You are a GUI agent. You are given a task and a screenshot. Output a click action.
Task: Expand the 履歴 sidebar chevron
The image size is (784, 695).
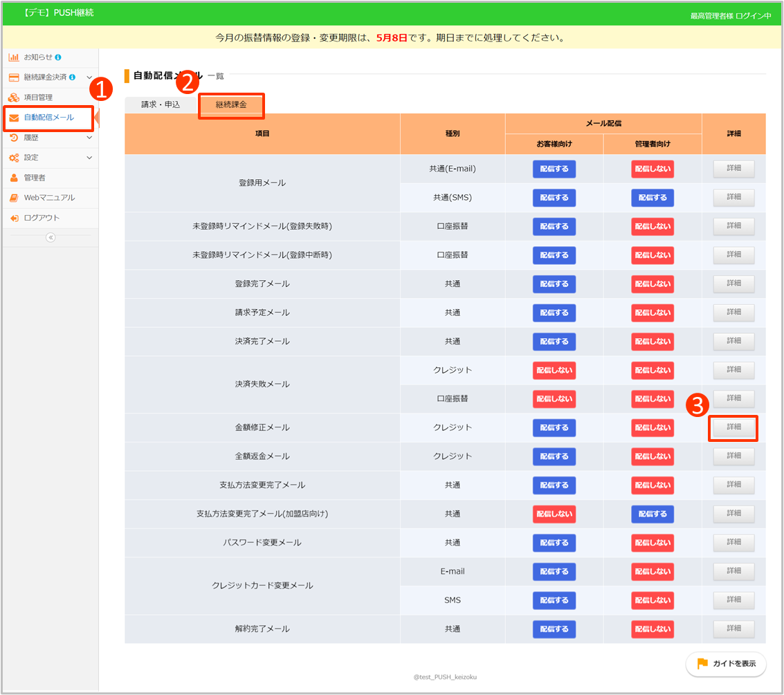(89, 138)
